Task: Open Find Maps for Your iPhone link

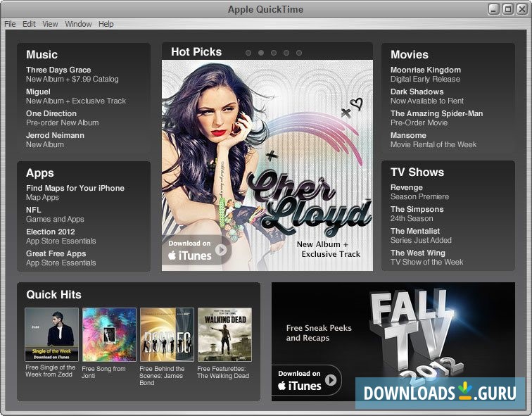Action: click(75, 193)
